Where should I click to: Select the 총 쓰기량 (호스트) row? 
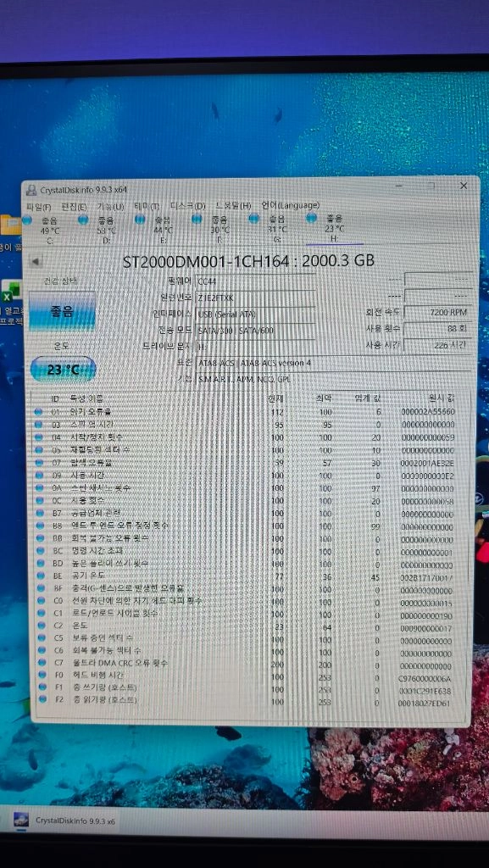(246, 687)
